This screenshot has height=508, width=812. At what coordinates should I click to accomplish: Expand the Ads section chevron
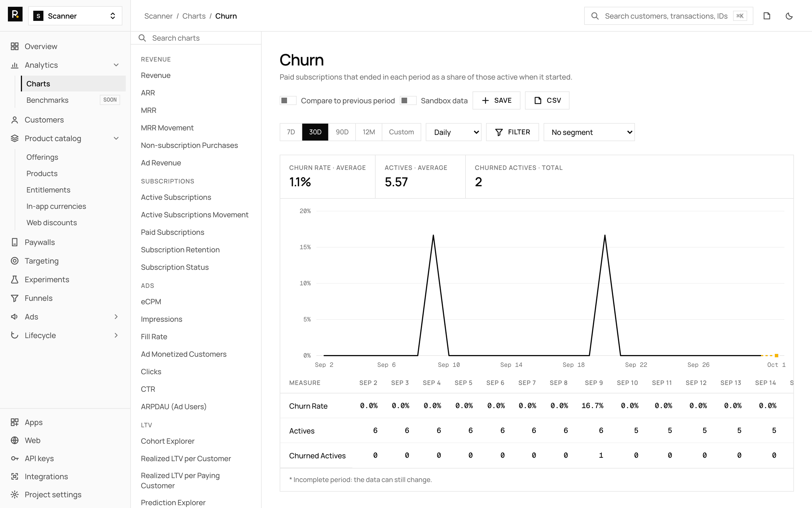[116, 317]
